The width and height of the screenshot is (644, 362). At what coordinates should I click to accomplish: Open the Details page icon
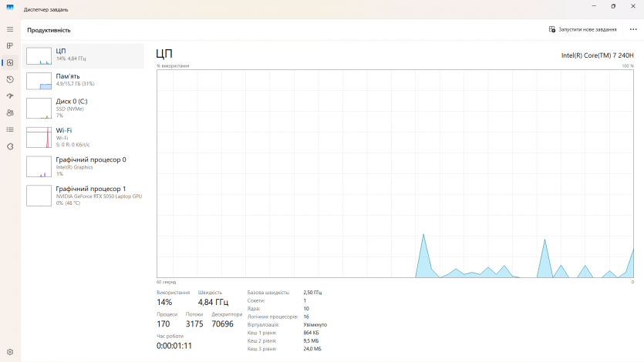tap(10, 129)
